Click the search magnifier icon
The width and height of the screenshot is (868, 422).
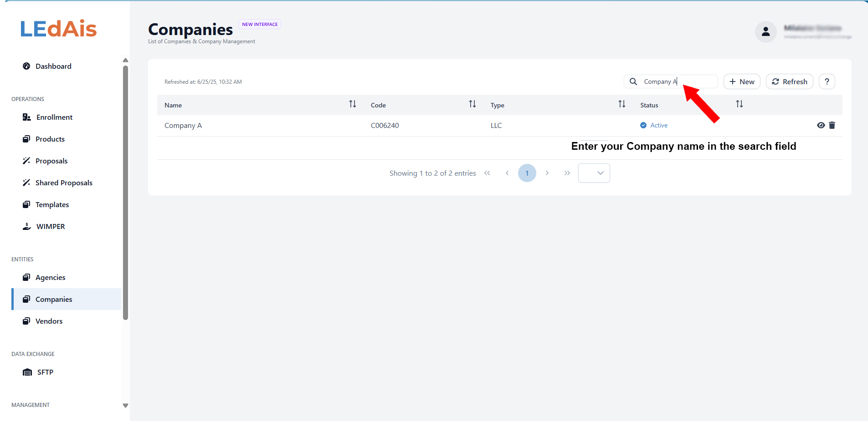coord(633,81)
